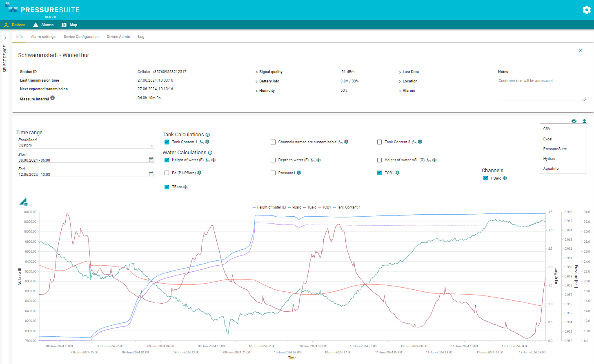The width and height of the screenshot is (594, 364).
Task: Click the PressureSuite Cloud logo
Action: pyautogui.click(x=42, y=10)
